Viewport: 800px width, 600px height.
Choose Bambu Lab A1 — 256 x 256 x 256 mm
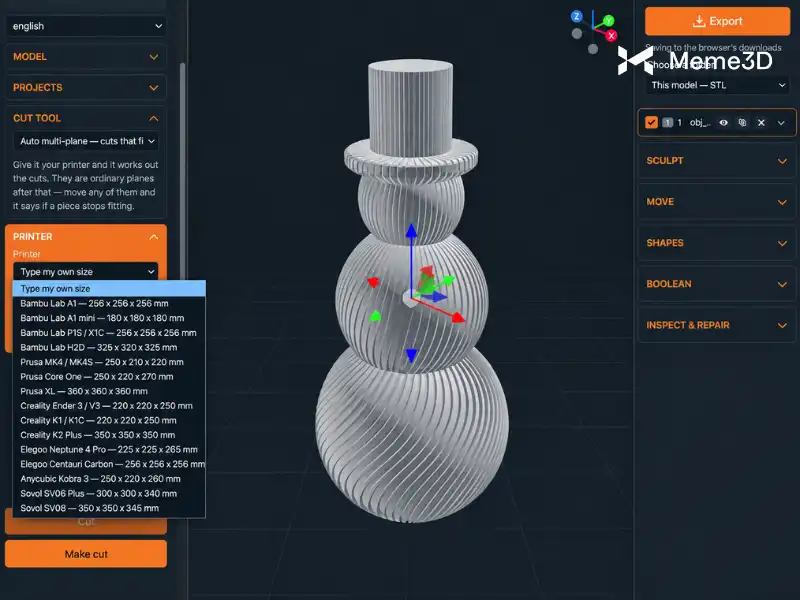(109, 303)
